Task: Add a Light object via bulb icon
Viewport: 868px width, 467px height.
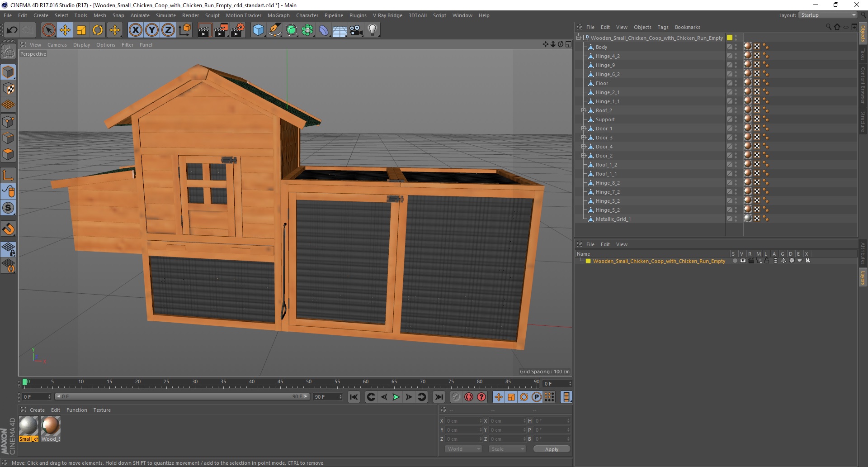Action: (372, 30)
